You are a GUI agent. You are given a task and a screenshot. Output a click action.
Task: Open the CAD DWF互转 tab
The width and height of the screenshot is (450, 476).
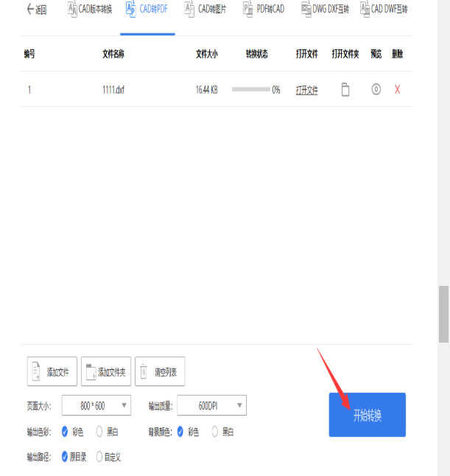point(384,9)
